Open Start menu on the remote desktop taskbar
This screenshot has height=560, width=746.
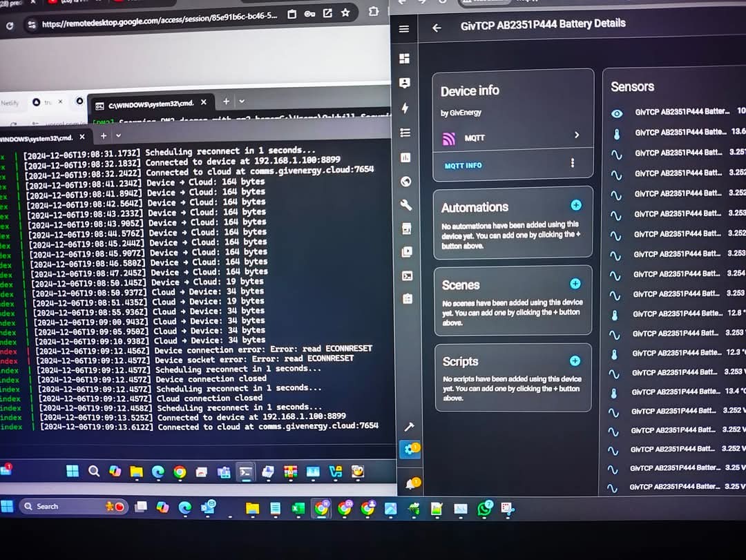[x=73, y=472]
